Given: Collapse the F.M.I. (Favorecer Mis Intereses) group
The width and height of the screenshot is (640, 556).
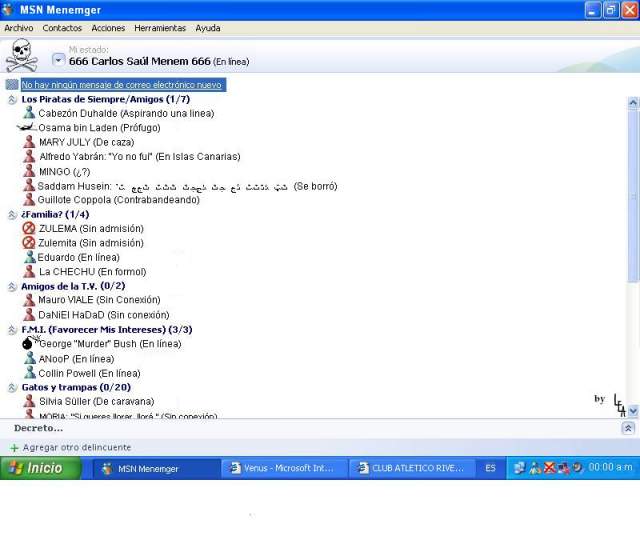Looking at the screenshot, I should [x=12, y=330].
